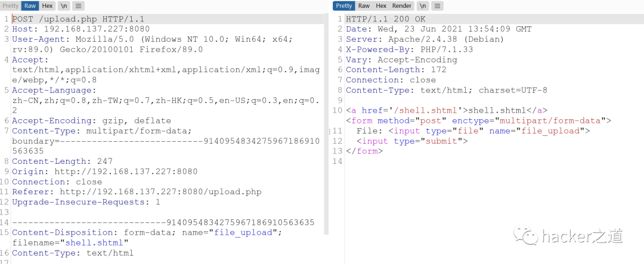Click the request panel vertical scrollbar

[x=327, y=123]
